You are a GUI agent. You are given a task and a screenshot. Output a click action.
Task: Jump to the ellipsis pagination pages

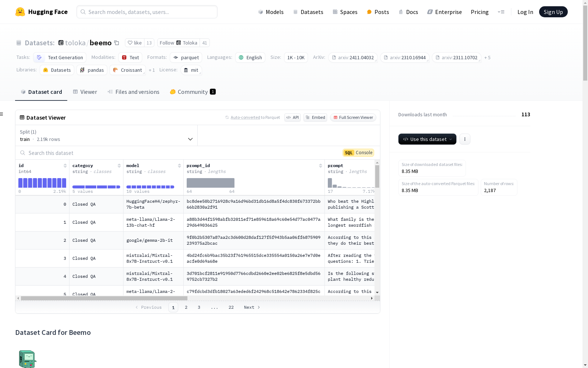[x=215, y=307]
